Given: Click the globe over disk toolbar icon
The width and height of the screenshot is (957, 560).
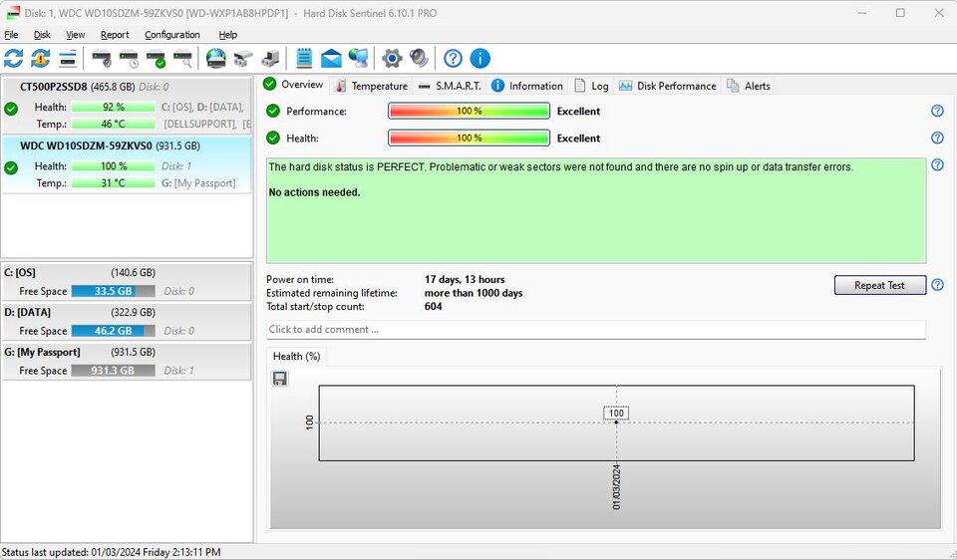Looking at the screenshot, I should click(215, 59).
